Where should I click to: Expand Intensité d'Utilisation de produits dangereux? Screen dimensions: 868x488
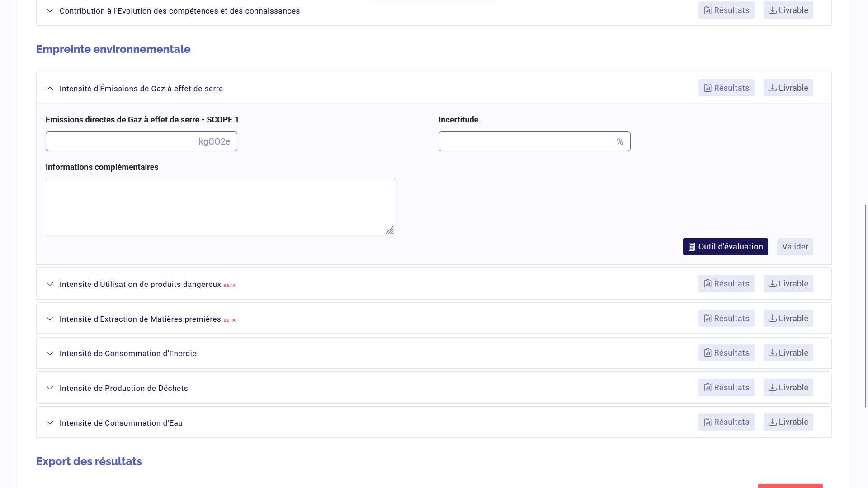[x=50, y=284]
